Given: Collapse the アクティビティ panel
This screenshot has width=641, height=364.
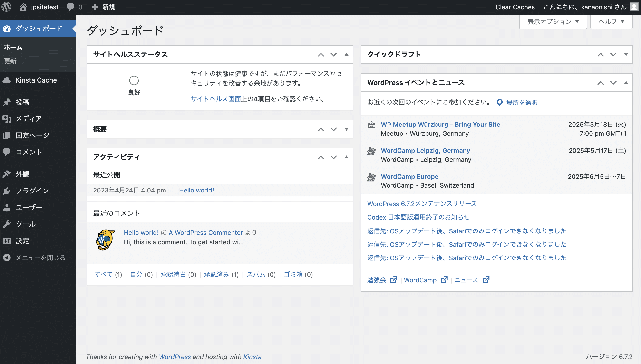Looking at the screenshot, I should tap(346, 157).
